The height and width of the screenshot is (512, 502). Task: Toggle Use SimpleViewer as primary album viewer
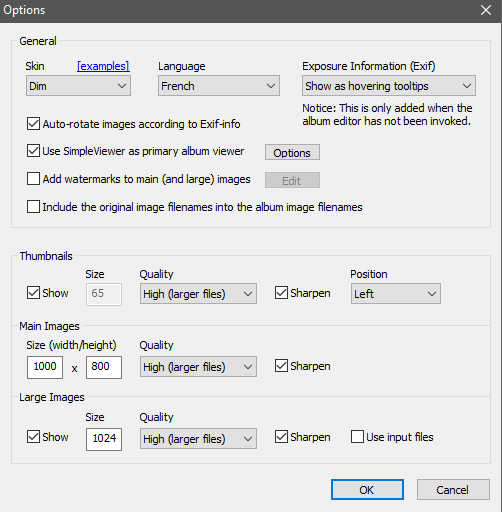click(33, 151)
